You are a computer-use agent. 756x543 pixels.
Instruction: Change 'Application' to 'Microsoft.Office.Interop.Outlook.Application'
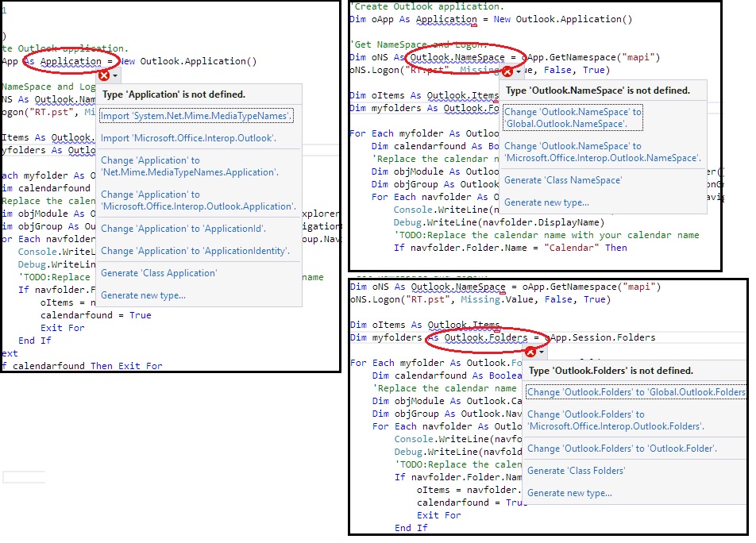pos(198,200)
